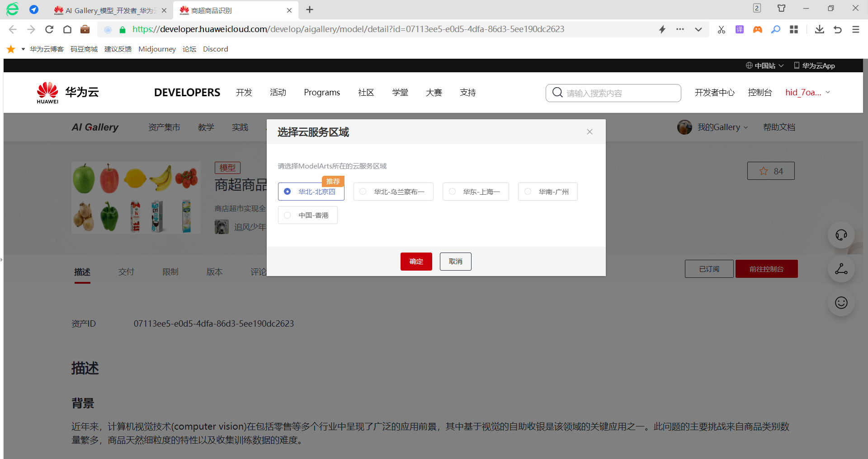Expand the hid_7oa account dropdown
Viewport: 868px width, 459px height.
(808, 93)
